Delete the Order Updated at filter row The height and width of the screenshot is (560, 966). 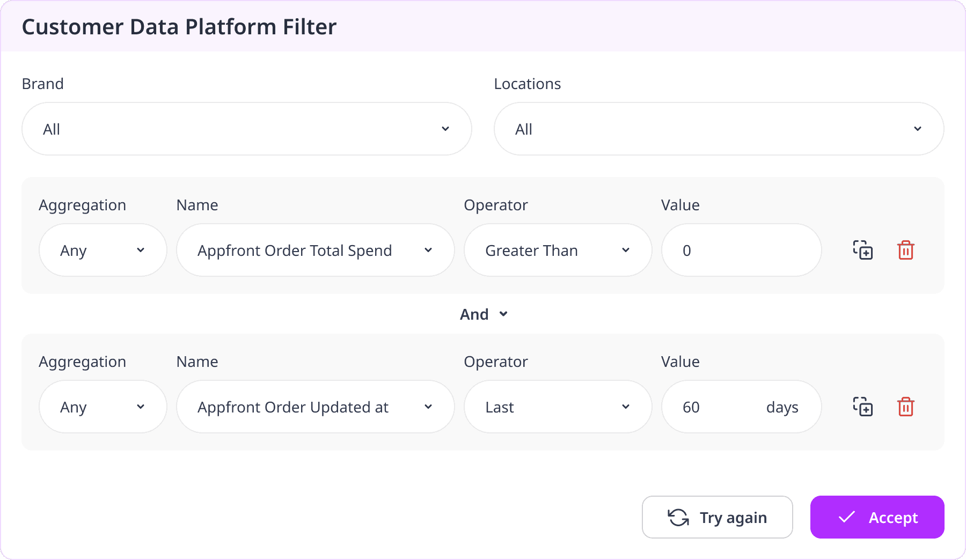point(906,407)
